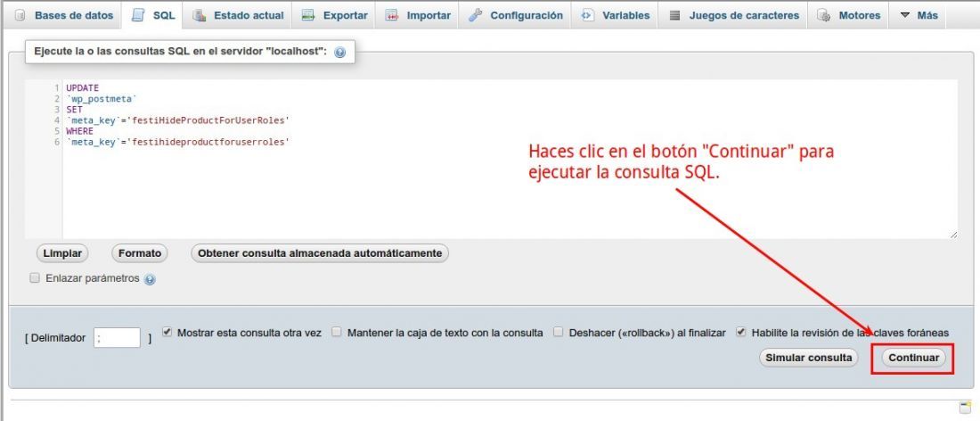This screenshot has height=421, width=980.
Task: Click the Formato button
Action: click(x=140, y=253)
